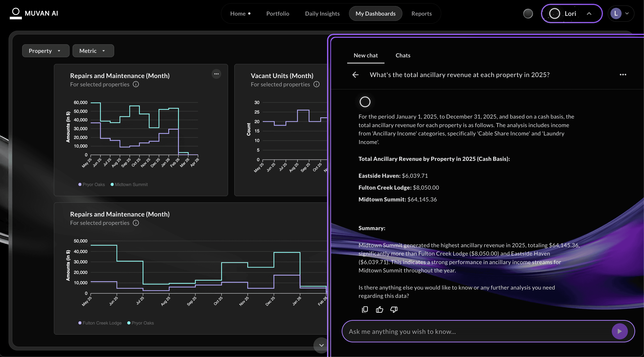This screenshot has width=644, height=357.
Task: Toggle Midtown Summit legend series
Action: (x=129, y=185)
